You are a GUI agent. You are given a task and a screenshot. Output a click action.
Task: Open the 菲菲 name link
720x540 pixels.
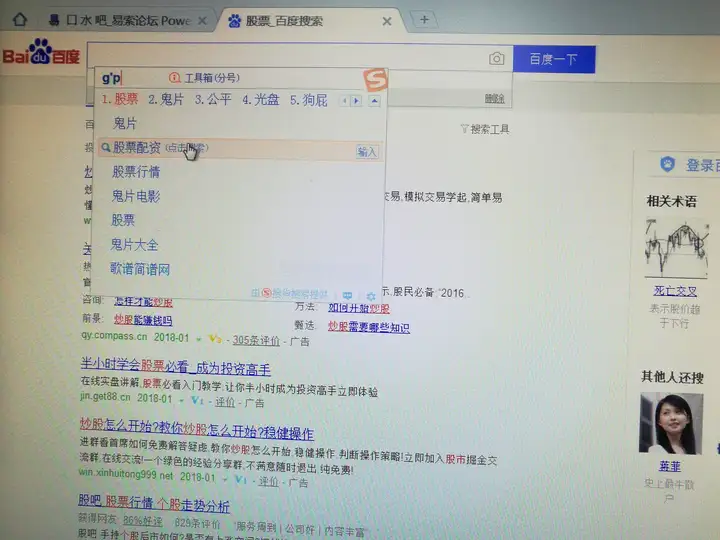pos(670,467)
